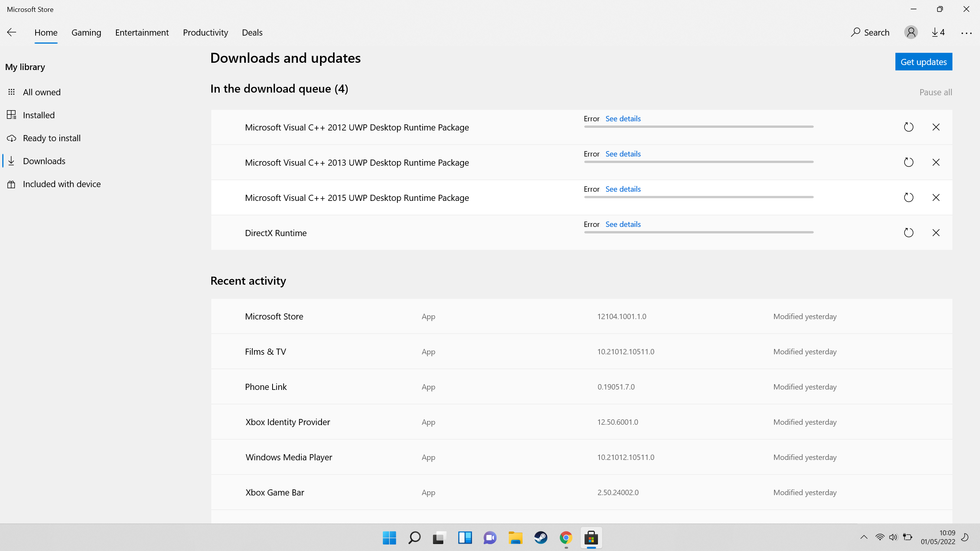Open battery status tray icon

click(x=907, y=537)
